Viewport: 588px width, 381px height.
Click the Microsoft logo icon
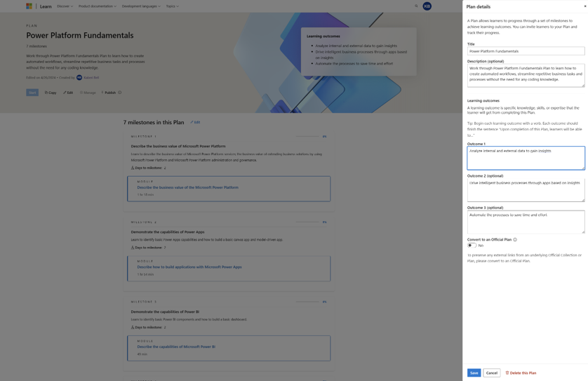tap(29, 6)
